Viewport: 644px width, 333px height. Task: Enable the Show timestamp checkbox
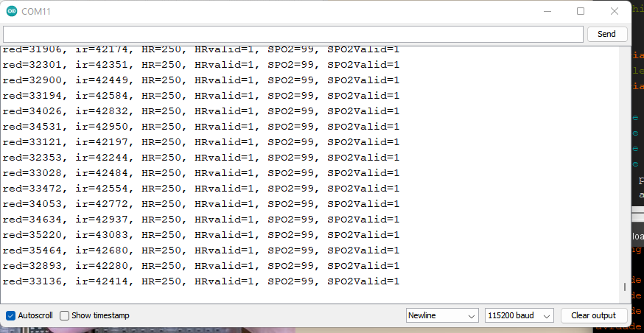(x=65, y=316)
